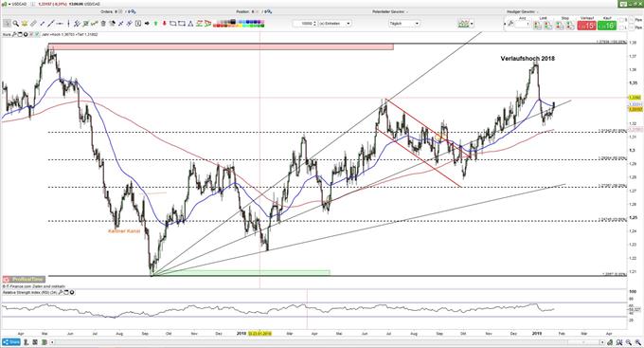Expand Potentieller Gewinn dropdown arrow
This screenshot has width=644, height=348.
click(408, 12)
